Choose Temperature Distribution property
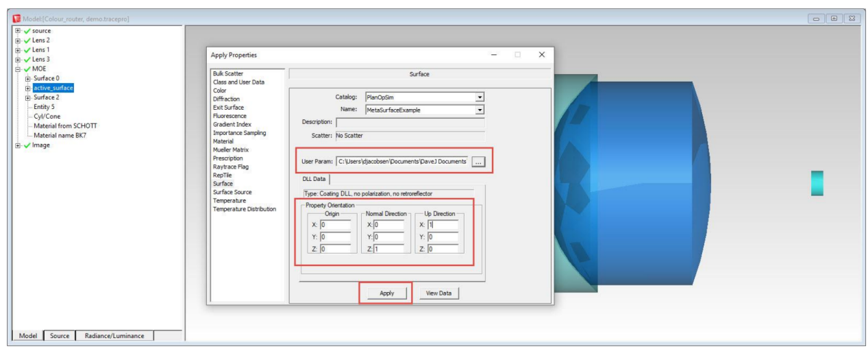The image size is (868, 351). [x=245, y=209]
